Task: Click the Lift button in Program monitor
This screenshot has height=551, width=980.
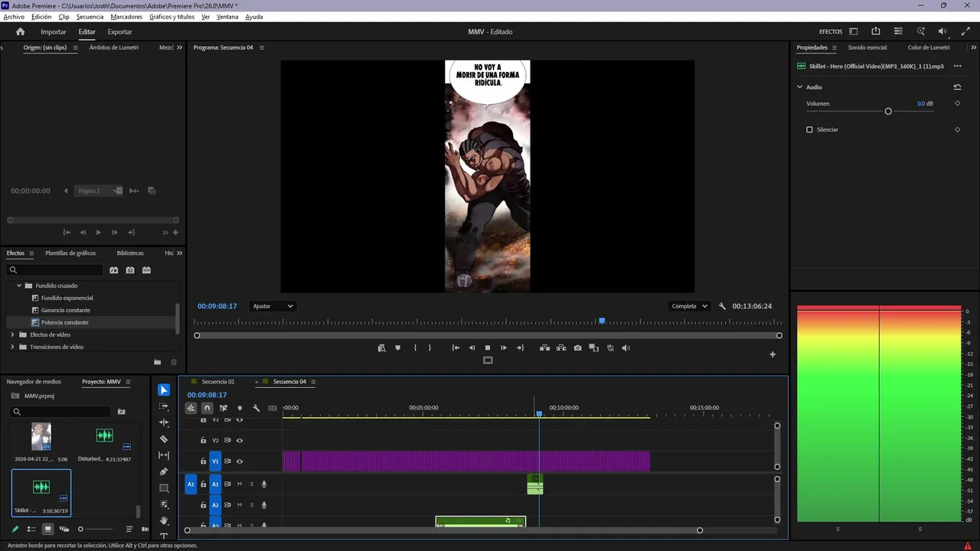Action: pos(544,347)
